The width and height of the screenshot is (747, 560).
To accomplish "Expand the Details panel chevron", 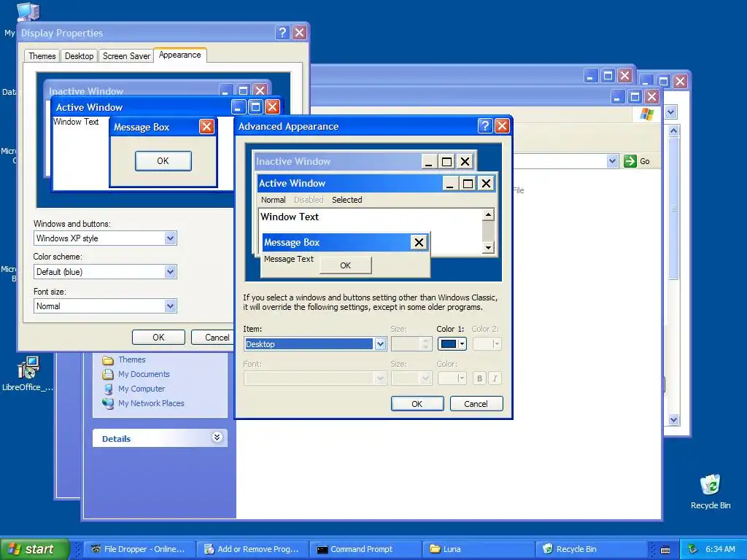I will pos(217,437).
